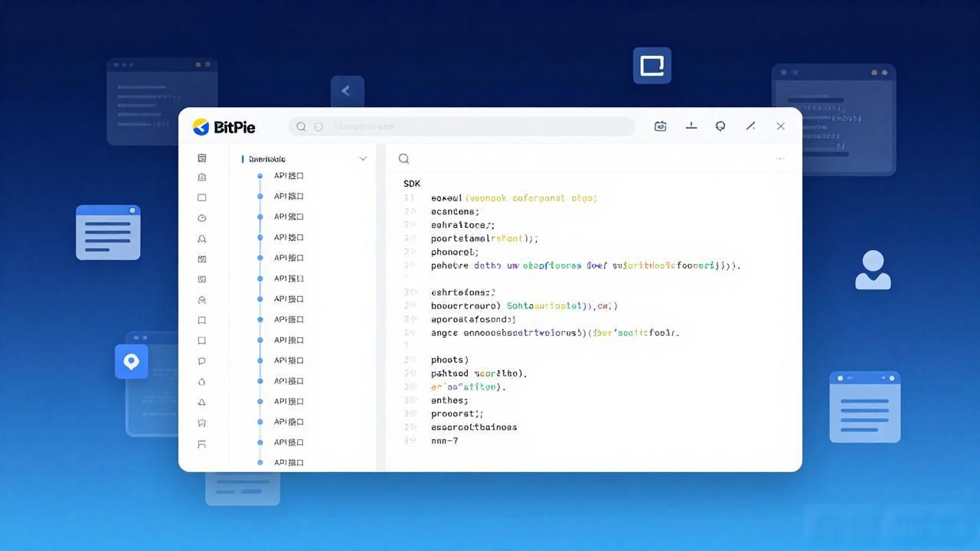
Task: Click the back arrow tile above the window
Action: 347,91
